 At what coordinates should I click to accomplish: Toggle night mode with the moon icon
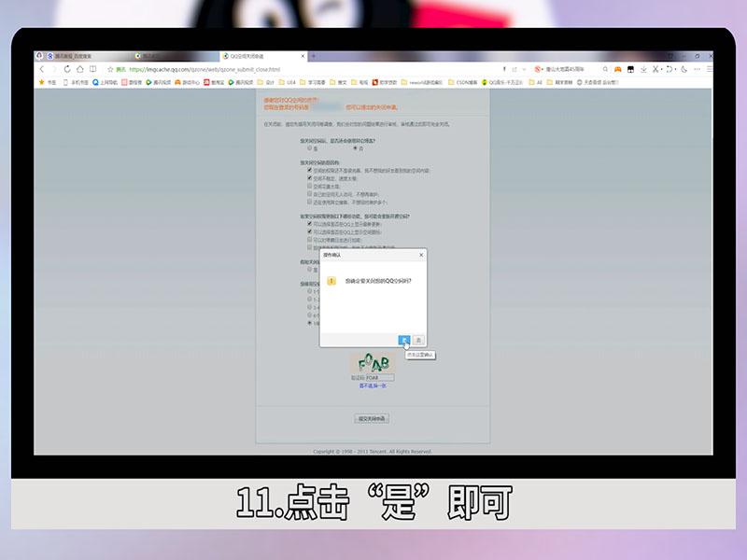tap(684, 69)
